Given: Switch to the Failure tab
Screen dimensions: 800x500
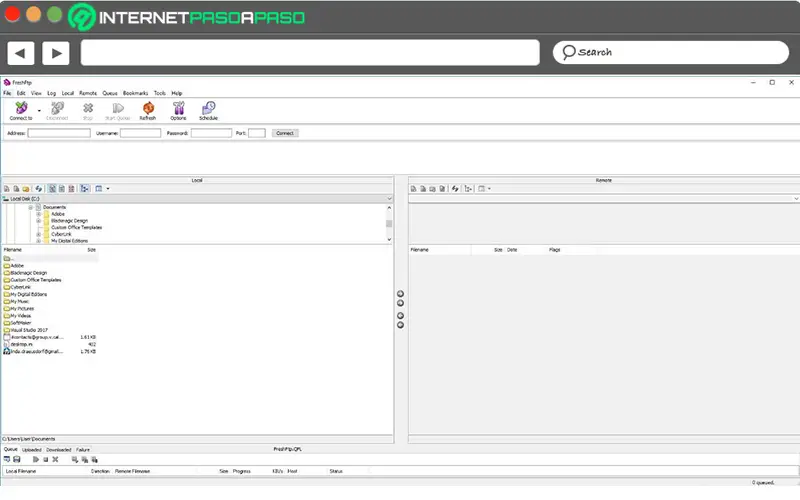Looking at the screenshot, I should pyautogui.click(x=83, y=450).
